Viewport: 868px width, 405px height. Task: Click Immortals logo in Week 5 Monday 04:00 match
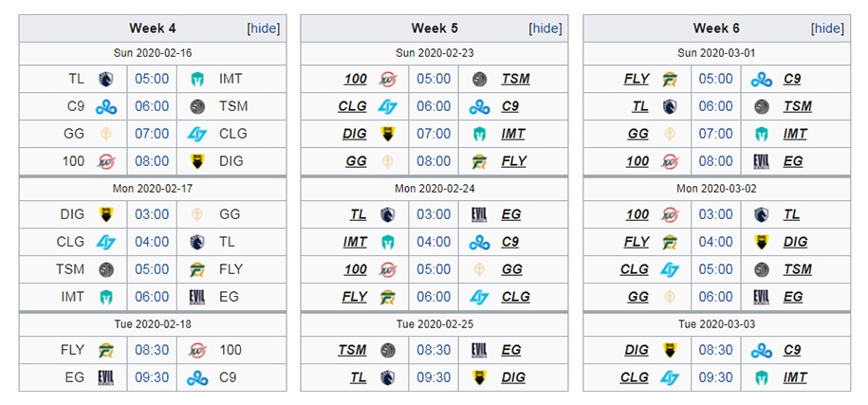pyautogui.click(x=387, y=243)
